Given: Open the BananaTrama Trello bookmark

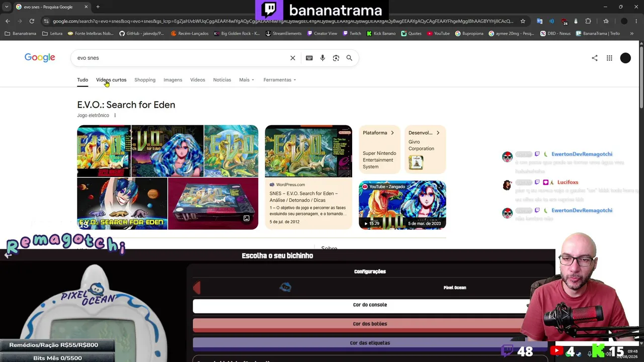Looking at the screenshot, I should (x=598, y=34).
